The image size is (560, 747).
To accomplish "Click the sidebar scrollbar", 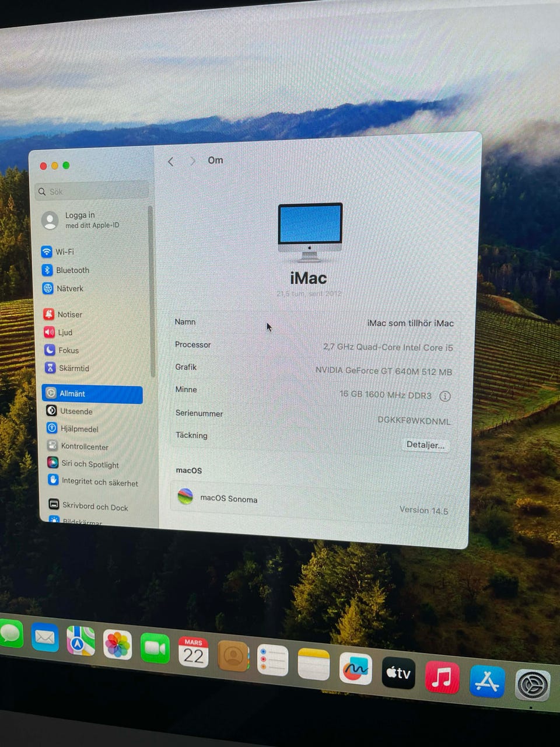I will 151,291.
